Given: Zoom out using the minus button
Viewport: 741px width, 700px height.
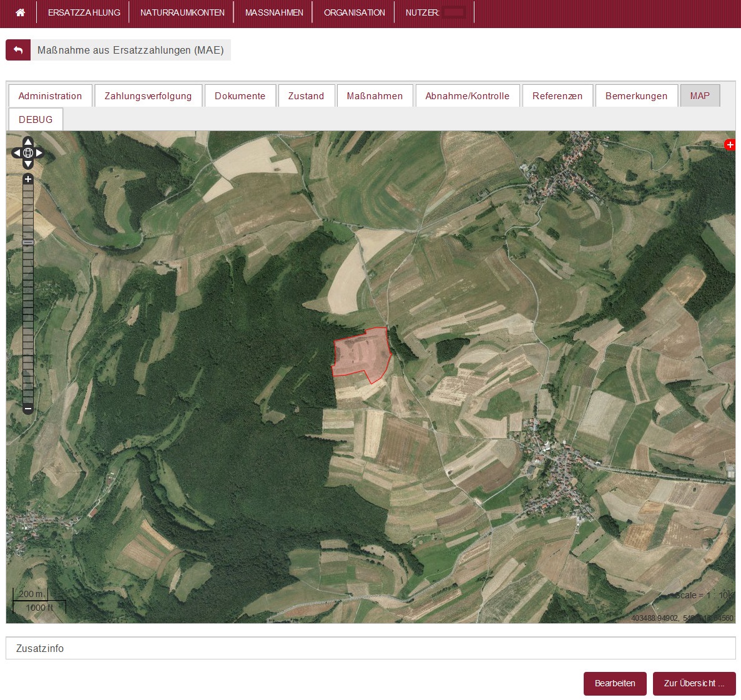Looking at the screenshot, I should click(28, 409).
